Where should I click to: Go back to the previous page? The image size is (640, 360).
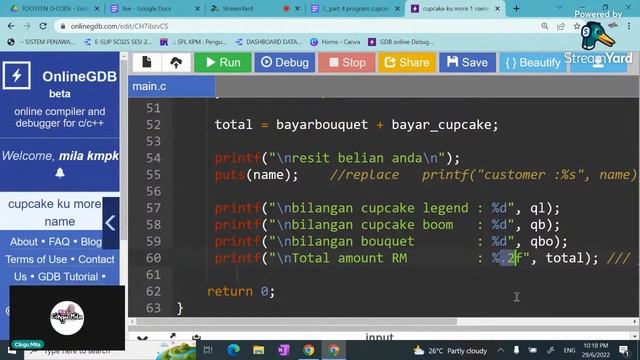(11, 26)
